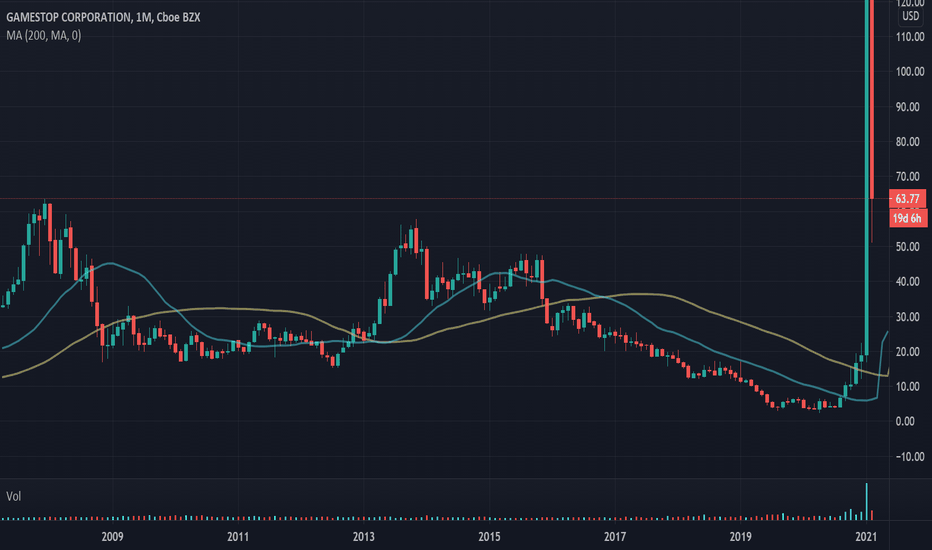
Task: Click the 2009 label on time axis
Action: coord(112,536)
